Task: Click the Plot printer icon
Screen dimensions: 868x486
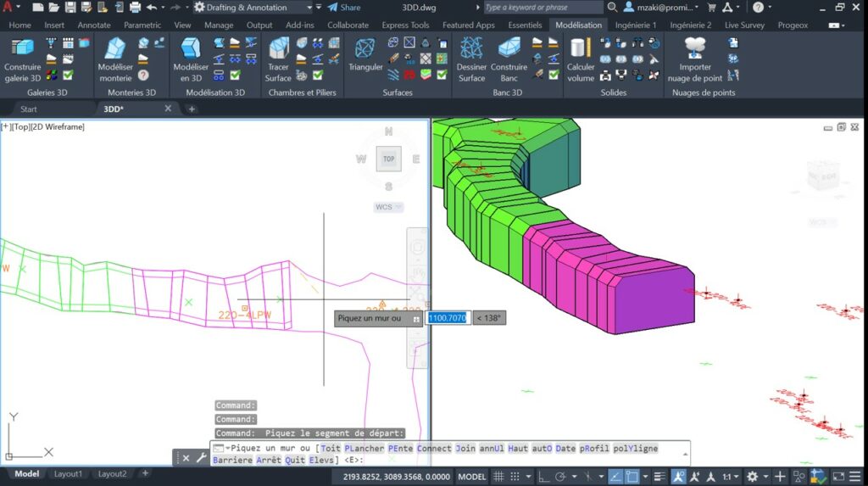Action: [135, 7]
